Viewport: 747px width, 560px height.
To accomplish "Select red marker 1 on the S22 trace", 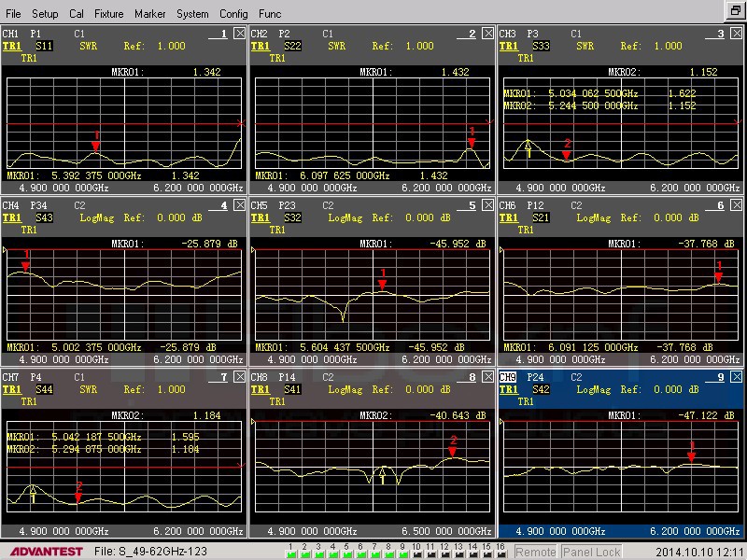I will [x=472, y=141].
